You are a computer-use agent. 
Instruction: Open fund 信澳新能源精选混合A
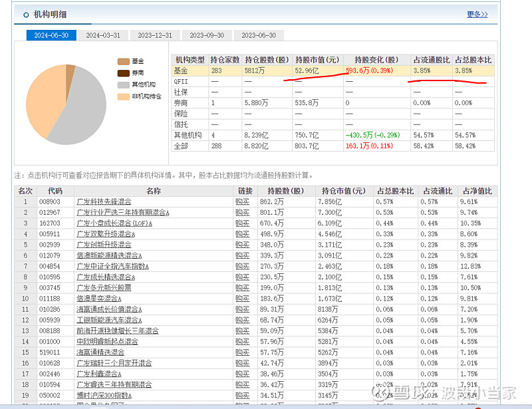(x=109, y=255)
